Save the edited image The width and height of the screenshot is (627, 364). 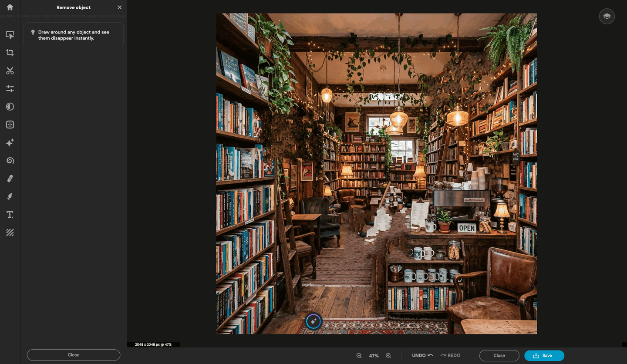tap(544, 356)
